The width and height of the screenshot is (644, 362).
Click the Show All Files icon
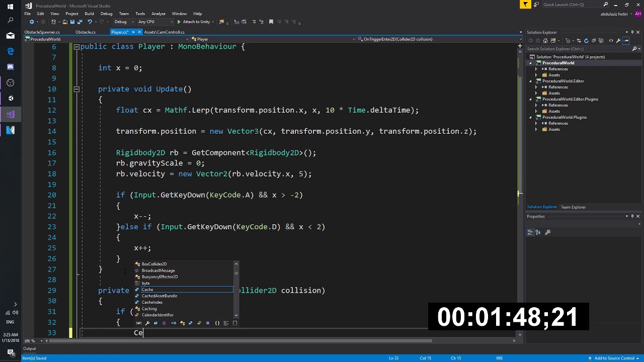[601, 40]
